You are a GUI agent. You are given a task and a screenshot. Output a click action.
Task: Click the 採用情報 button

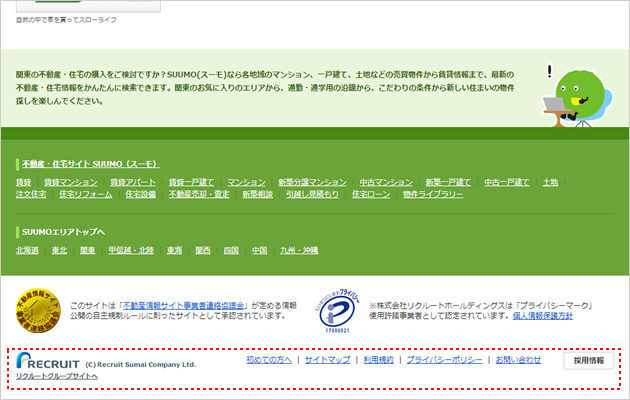pyautogui.click(x=589, y=361)
